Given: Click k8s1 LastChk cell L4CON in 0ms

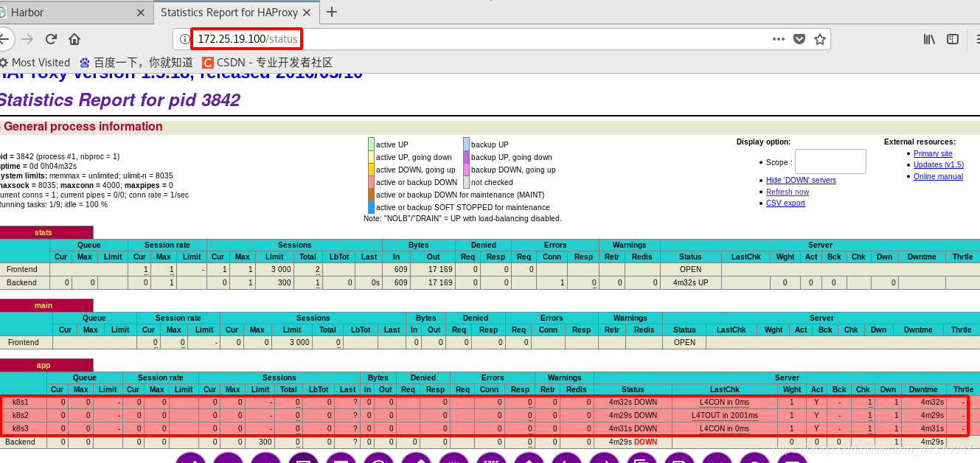Looking at the screenshot, I should click(724, 402).
